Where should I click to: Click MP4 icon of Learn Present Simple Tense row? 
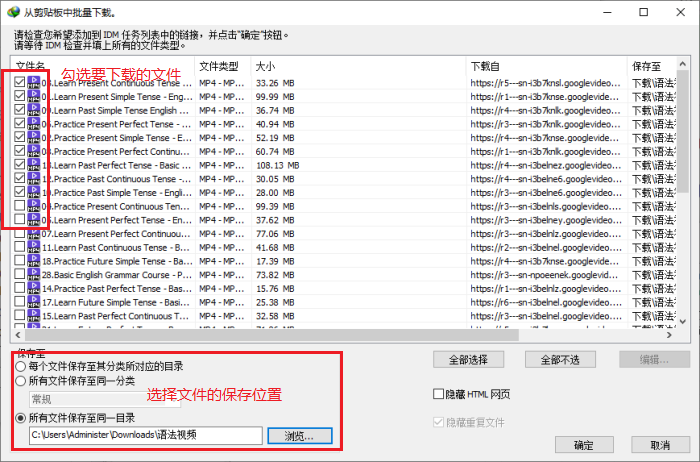33,96
